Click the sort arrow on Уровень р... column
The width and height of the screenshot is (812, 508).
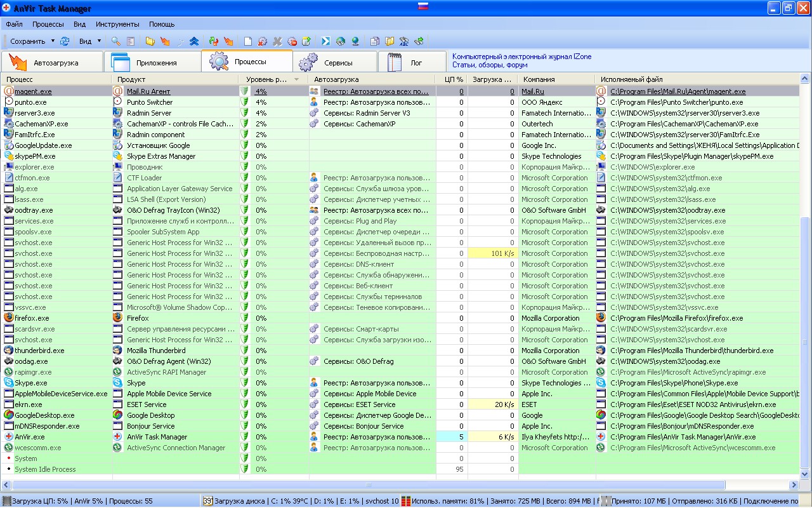point(296,79)
